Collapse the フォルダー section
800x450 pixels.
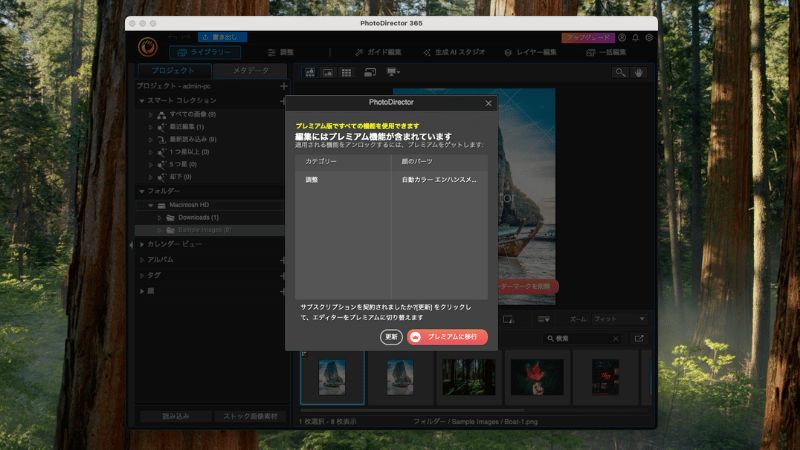point(142,191)
